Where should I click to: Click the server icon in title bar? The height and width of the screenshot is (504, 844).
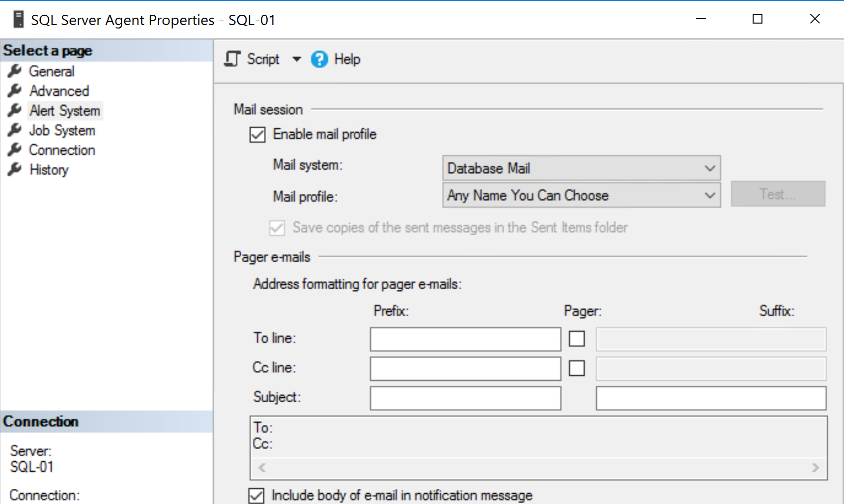click(x=19, y=20)
